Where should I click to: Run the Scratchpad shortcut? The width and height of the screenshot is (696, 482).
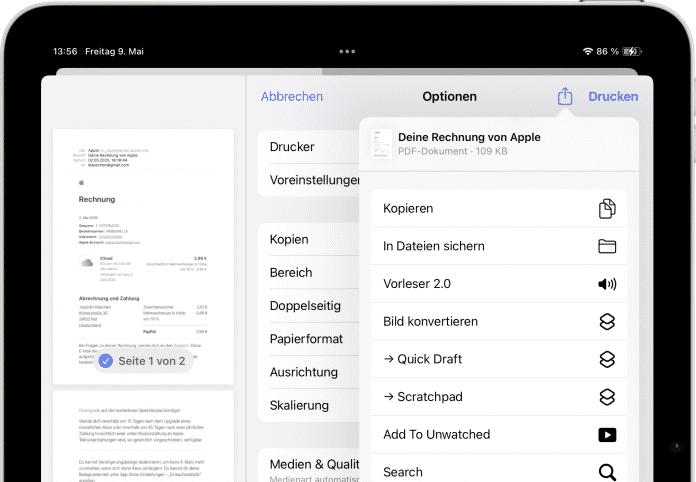pos(499,397)
